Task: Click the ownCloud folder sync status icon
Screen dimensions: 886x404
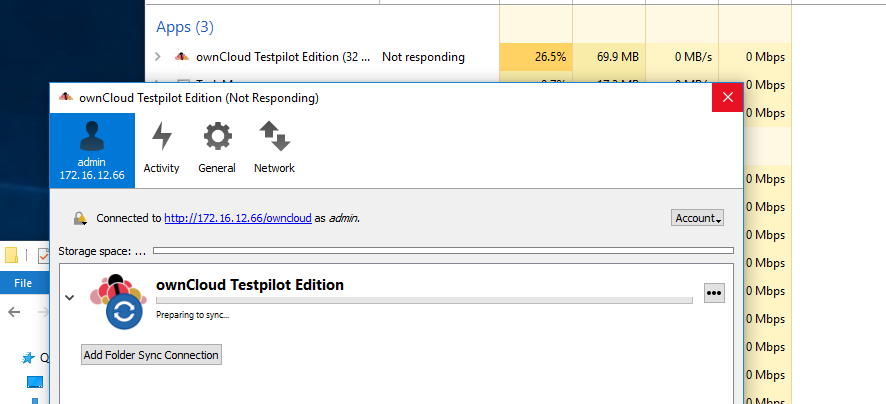Action: 118,301
